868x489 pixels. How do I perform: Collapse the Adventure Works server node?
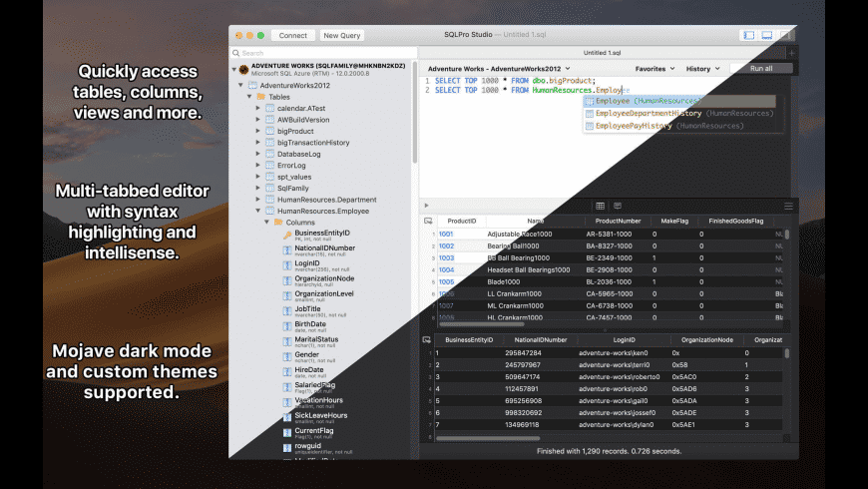(234, 69)
